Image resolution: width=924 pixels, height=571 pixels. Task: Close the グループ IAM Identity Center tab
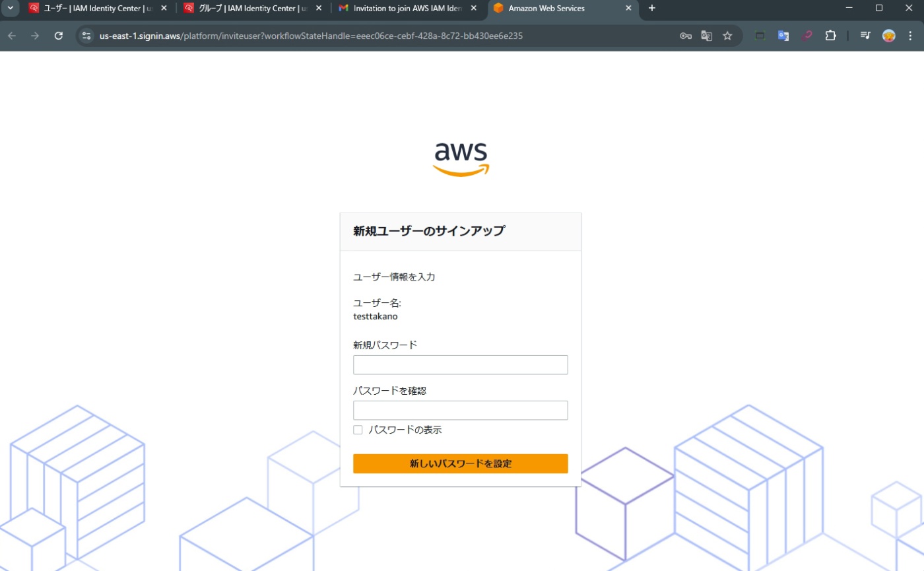319,9
